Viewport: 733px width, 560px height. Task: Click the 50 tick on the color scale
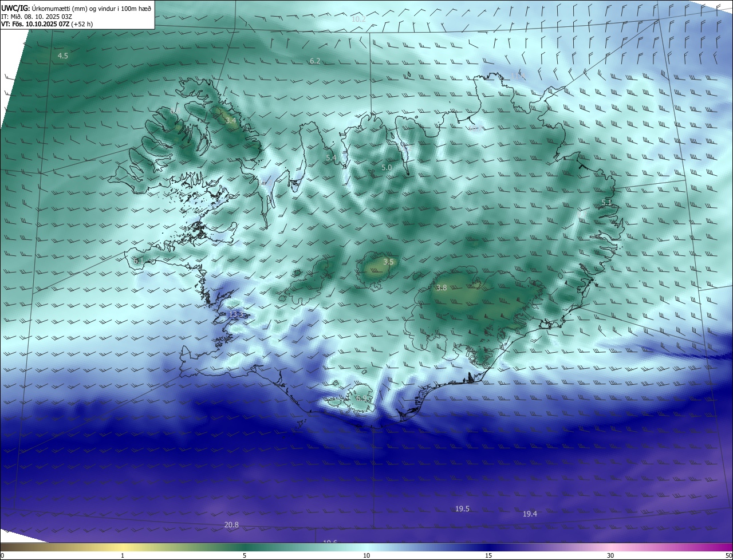(x=728, y=555)
